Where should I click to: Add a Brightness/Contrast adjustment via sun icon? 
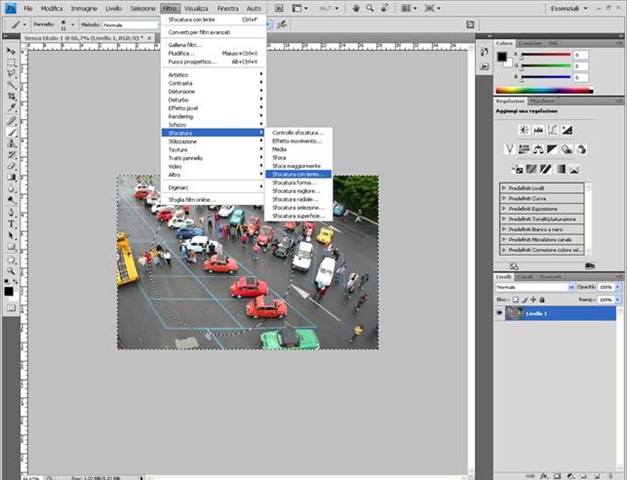click(x=523, y=130)
